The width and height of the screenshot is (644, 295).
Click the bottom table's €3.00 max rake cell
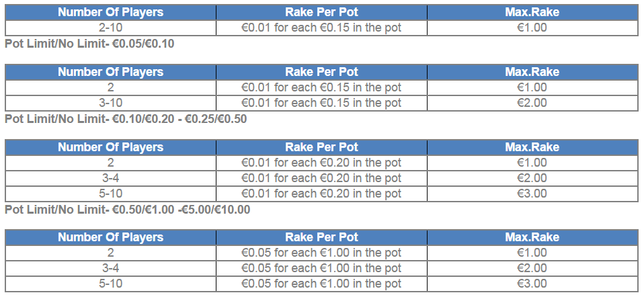click(532, 284)
